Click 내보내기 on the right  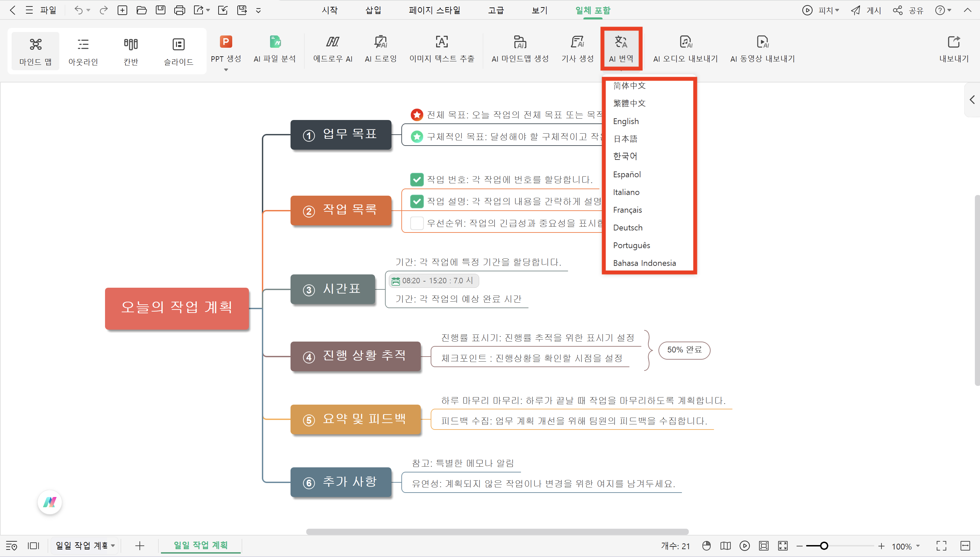click(x=954, y=49)
